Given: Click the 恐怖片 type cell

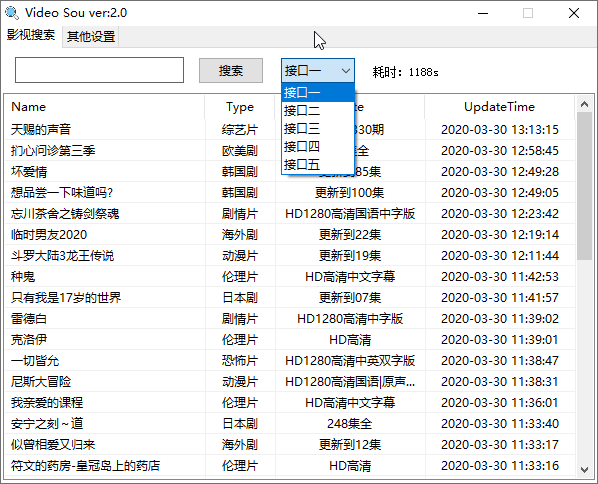Looking at the screenshot, I should [x=240, y=360].
